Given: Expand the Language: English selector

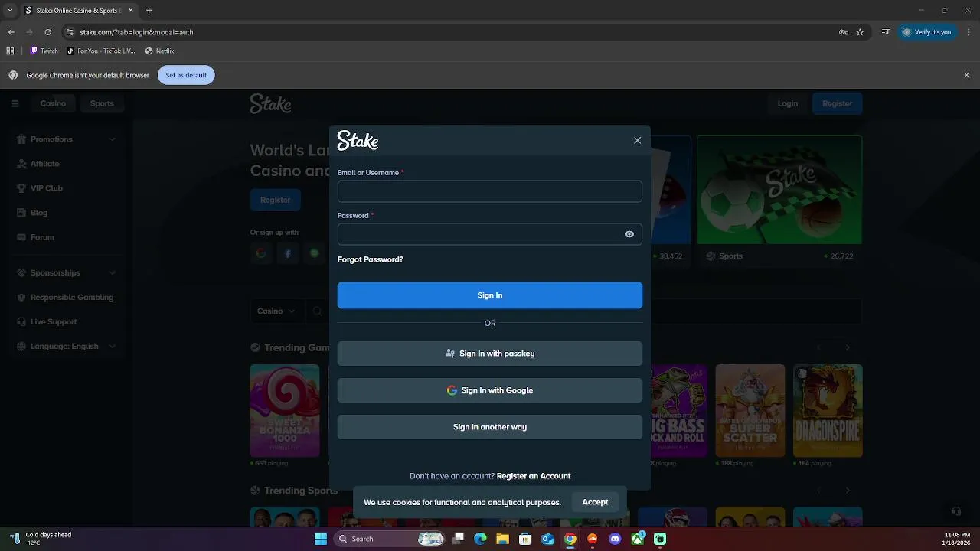Looking at the screenshot, I should click(67, 346).
